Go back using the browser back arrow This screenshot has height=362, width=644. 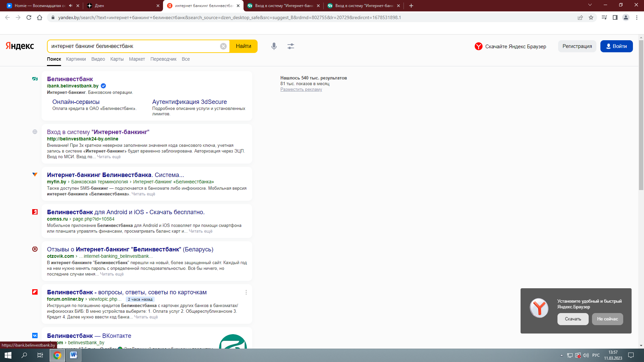[7, 17]
